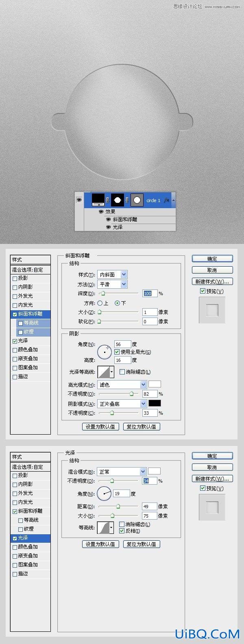Click the 光泽等高线 contour thumbnail
The width and height of the screenshot is (244, 644).
click(103, 372)
